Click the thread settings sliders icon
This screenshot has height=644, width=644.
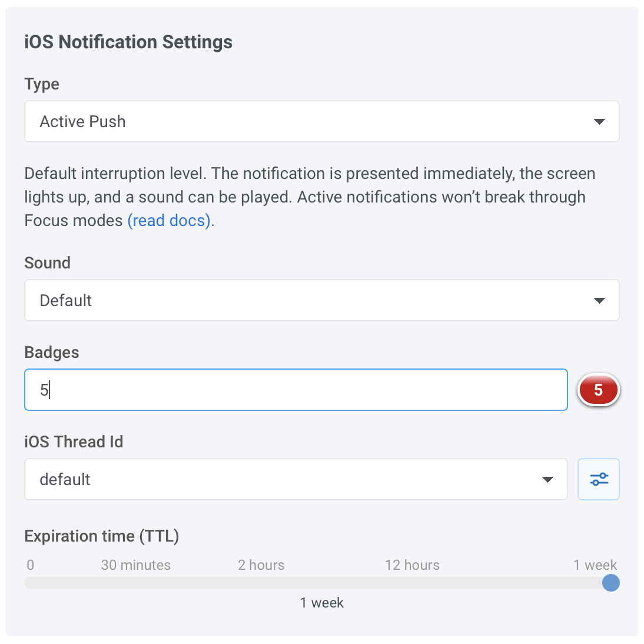(599, 479)
